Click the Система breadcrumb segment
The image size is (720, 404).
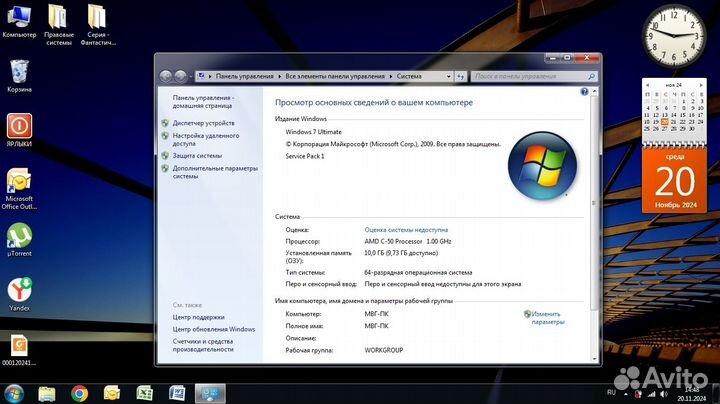tap(409, 77)
